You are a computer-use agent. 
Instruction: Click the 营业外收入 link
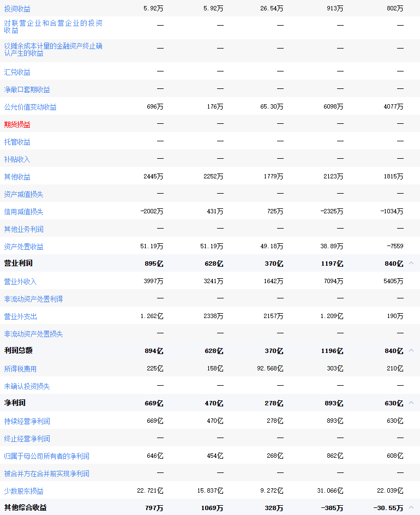click(x=21, y=282)
